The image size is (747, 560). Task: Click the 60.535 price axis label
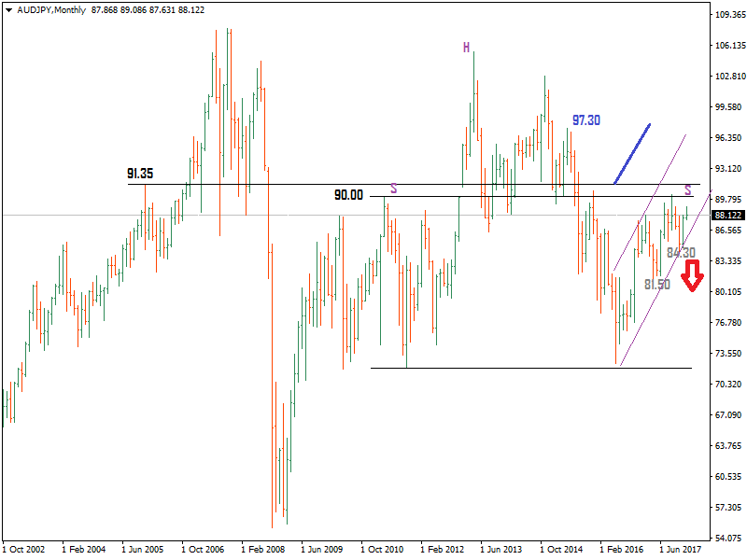pos(728,476)
